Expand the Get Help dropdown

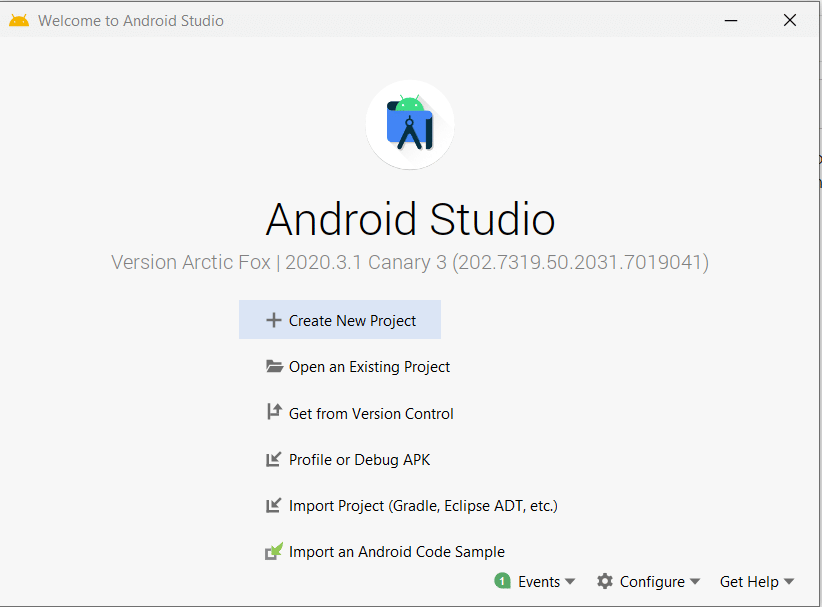pyautogui.click(x=755, y=581)
